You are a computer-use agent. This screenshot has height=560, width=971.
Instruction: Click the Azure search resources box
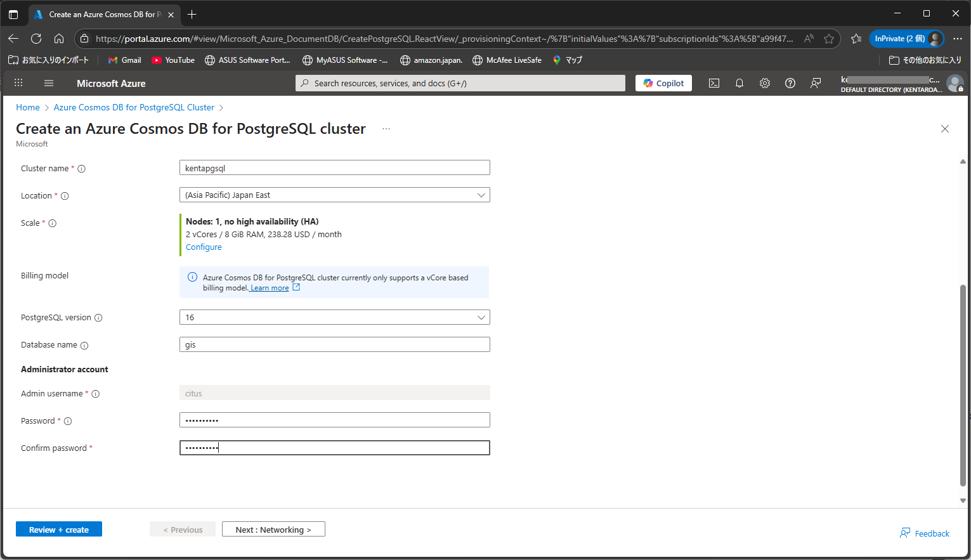tap(460, 83)
